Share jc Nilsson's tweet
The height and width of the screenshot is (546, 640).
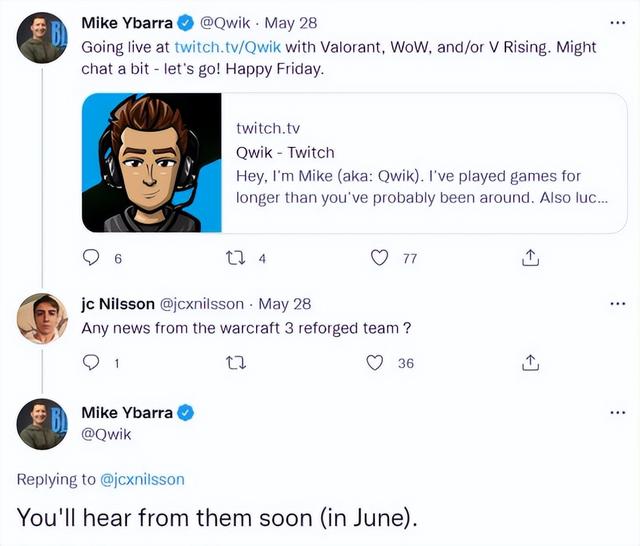(x=530, y=363)
